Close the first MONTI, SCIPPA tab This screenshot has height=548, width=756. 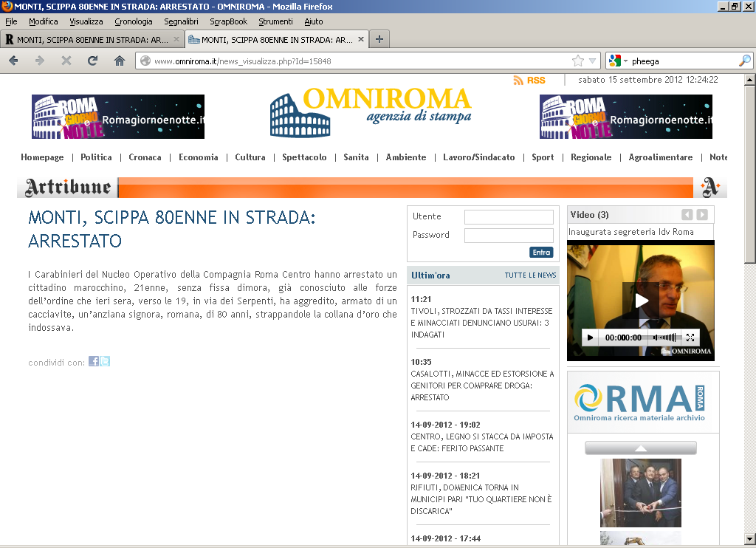[176, 39]
